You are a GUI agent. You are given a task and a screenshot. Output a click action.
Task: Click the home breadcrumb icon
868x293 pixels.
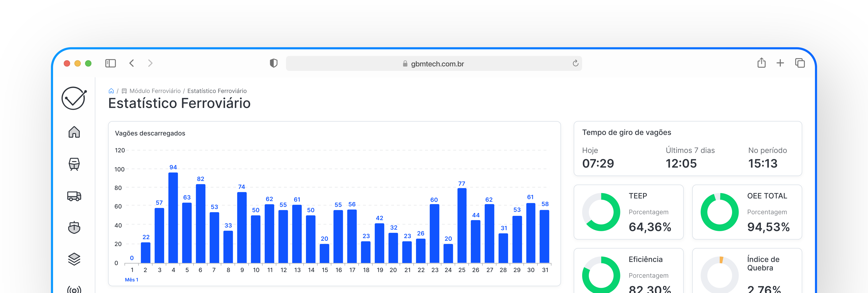(111, 91)
